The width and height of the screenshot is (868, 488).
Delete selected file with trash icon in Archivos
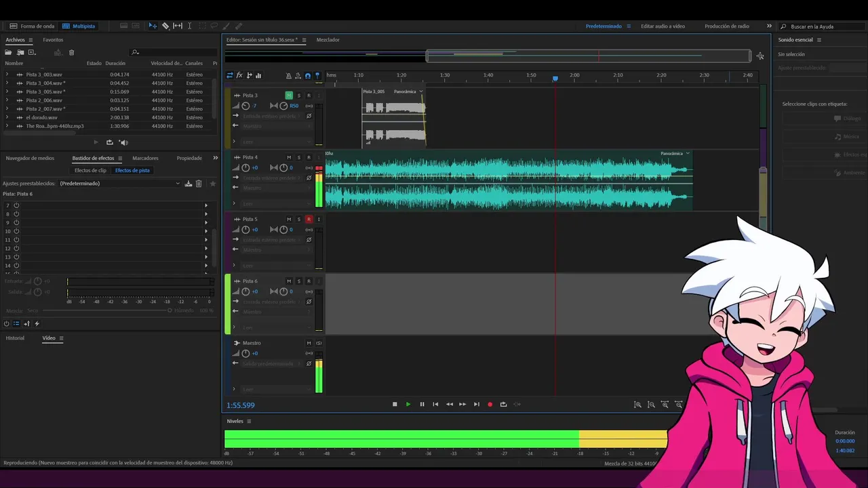coord(71,52)
